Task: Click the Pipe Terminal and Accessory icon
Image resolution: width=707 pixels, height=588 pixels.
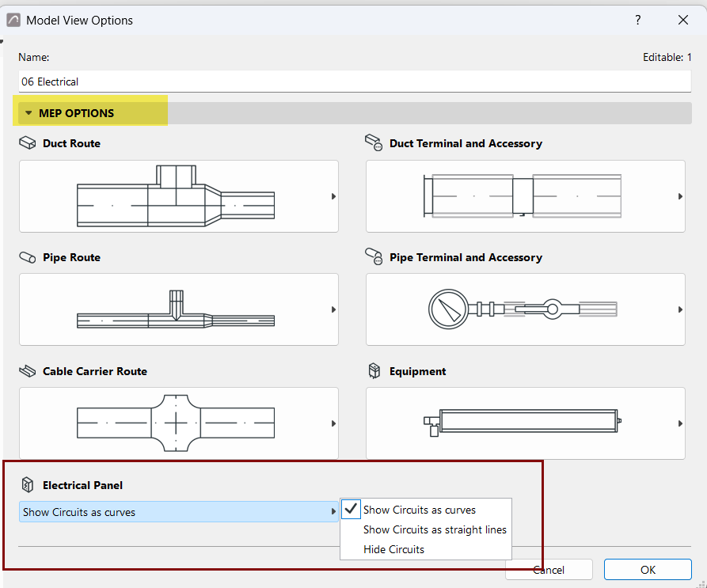Action: coord(374,256)
